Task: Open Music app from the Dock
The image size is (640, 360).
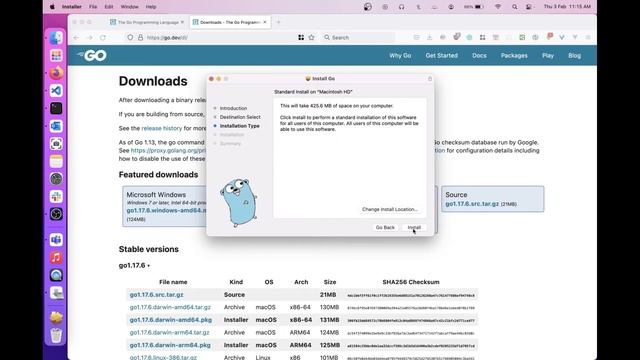Action: point(56,257)
